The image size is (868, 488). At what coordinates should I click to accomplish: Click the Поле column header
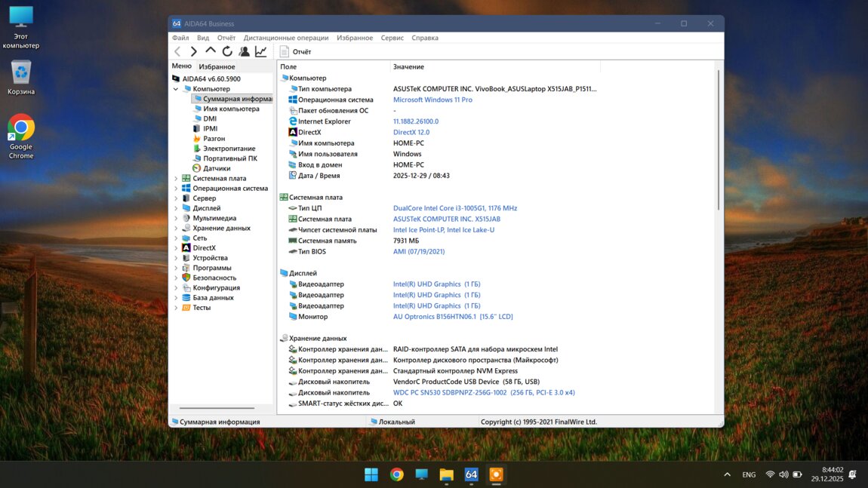(x=288, y=67)
